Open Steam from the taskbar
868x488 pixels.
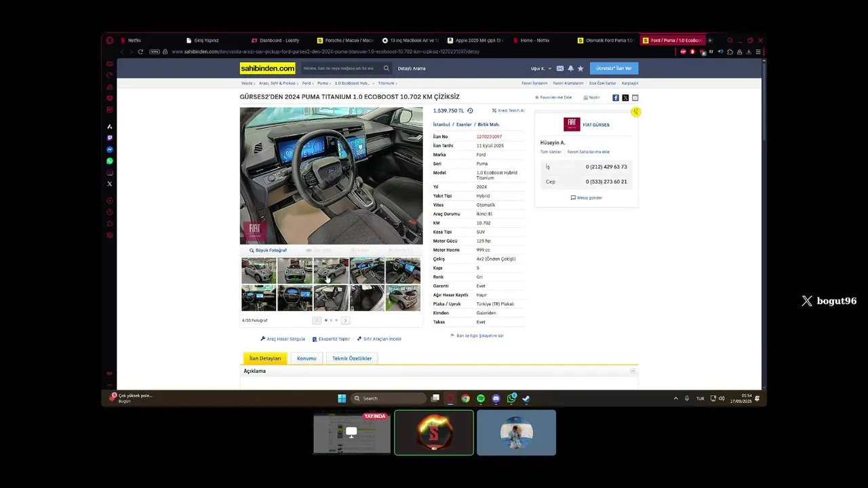pos(526,399)
